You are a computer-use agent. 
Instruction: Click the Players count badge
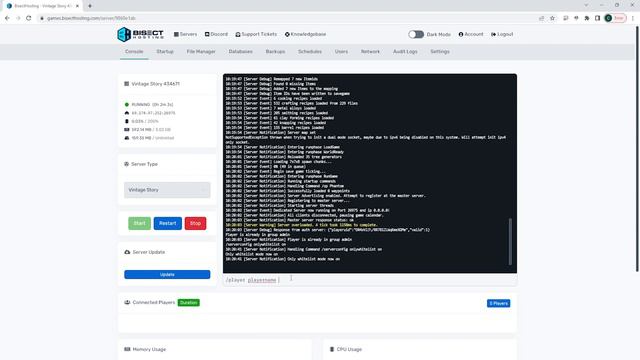pyautogui.click(x=498, y=303)
